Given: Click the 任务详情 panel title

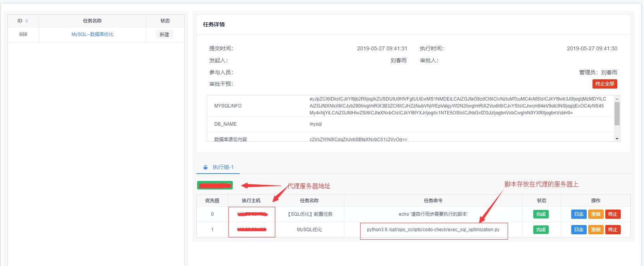Looking at the screenshot, I should 214,24.
